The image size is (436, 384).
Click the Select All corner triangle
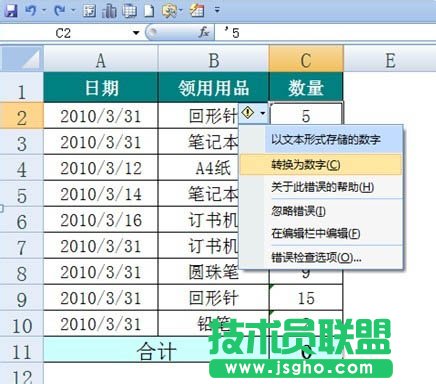(22, 59)
